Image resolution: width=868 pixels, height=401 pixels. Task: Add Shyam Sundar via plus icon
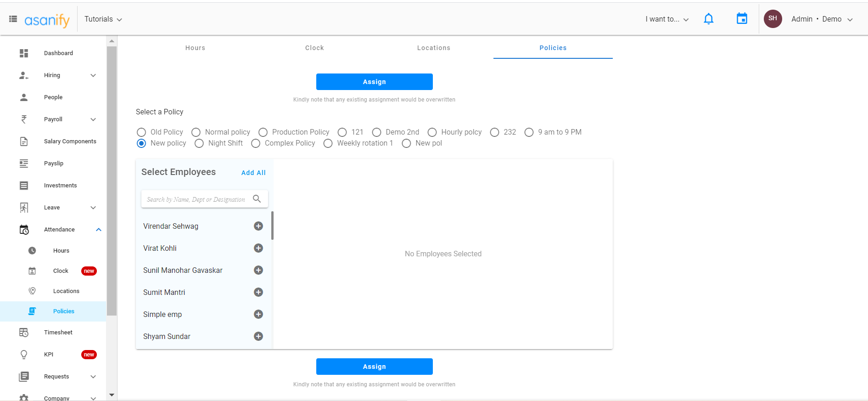pyautogui.click(x=258, y=336)
